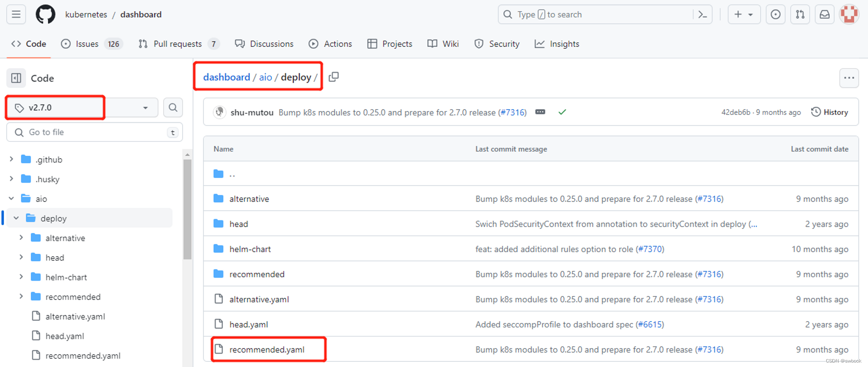The image size is (868, 367).
Task: Open History of commits
Action: [x=829, y=112]
